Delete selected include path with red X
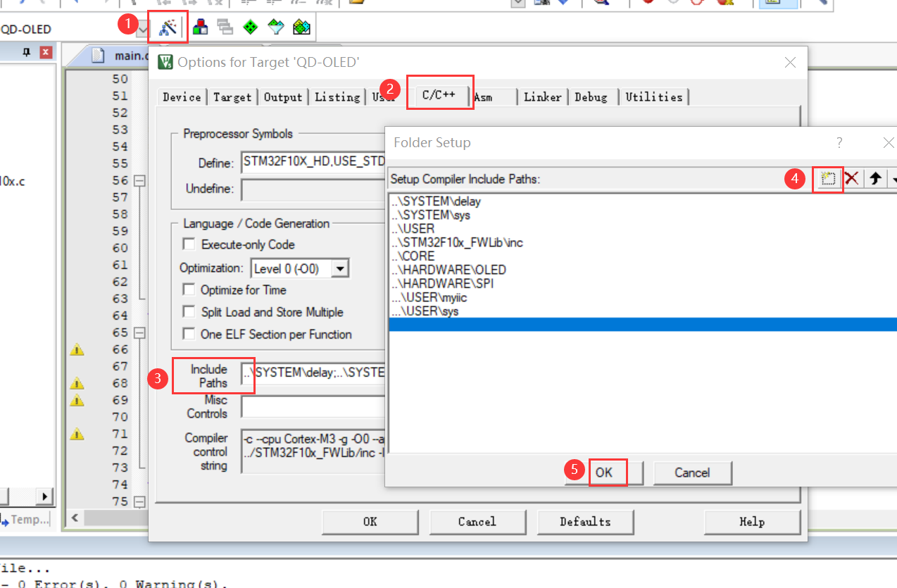This screenshot has width=897, height=588. tap(852, 179)
